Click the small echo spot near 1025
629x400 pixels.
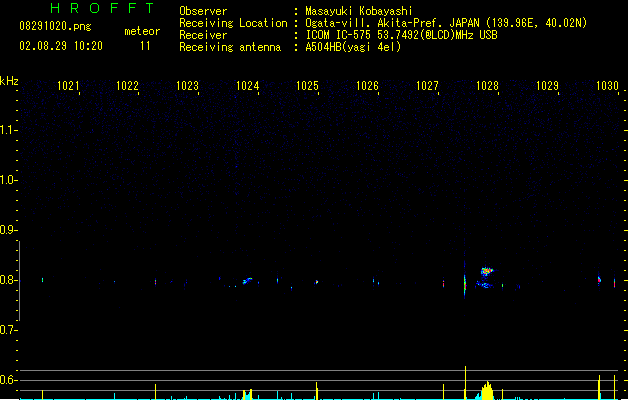(x=317, y=282)
